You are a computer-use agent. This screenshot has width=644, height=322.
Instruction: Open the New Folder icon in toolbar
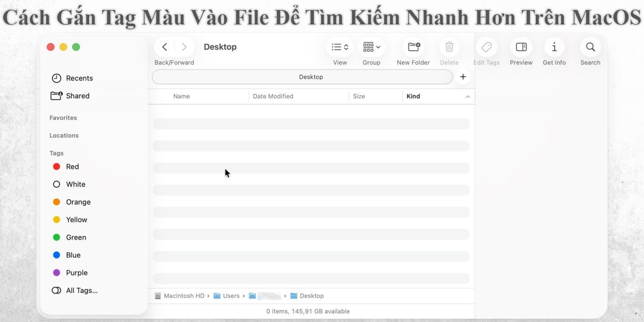[x=413, y=47]
